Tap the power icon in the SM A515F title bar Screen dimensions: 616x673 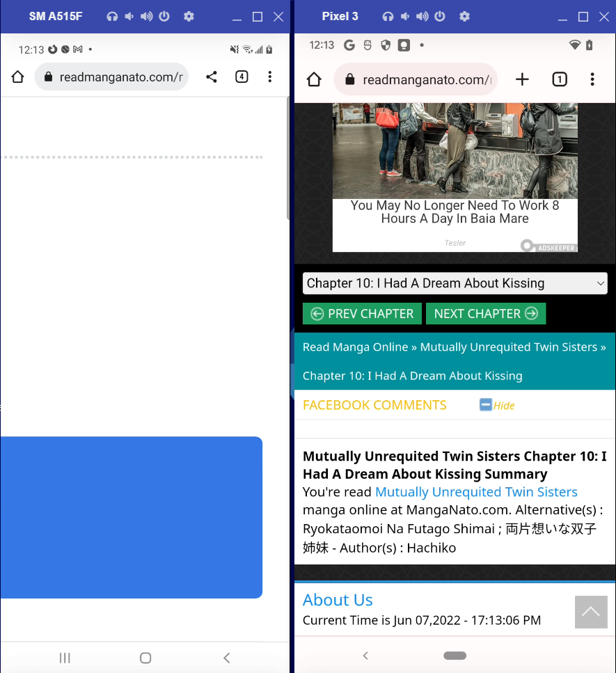164,16
